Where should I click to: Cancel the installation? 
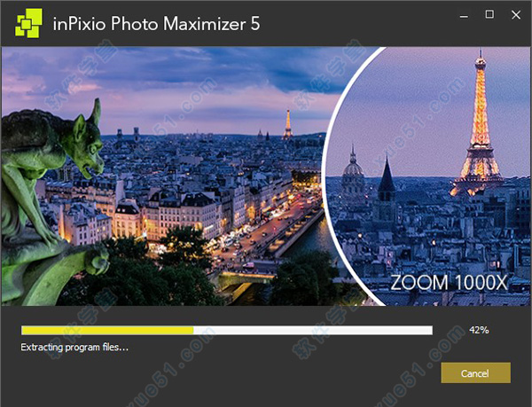point(475,372)
